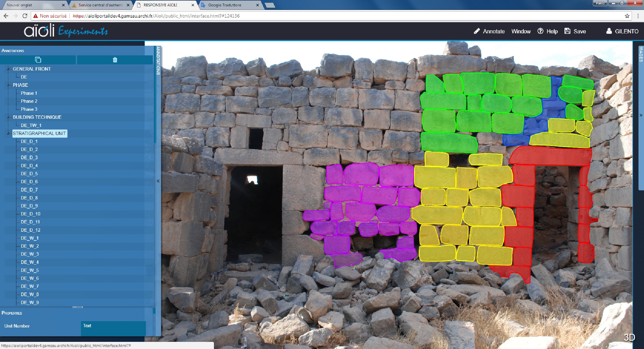Collapse the PHASE tree group
644x349 pixels.
tap(8, 85)
